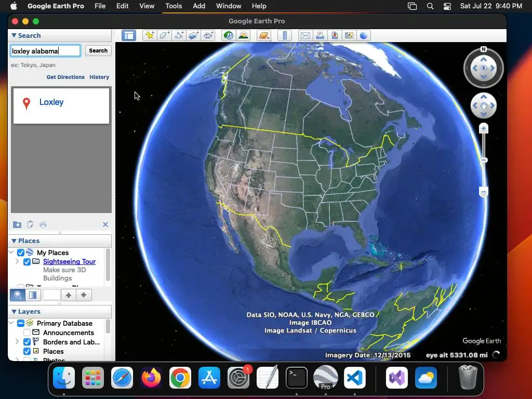The image size is (532, 399).
Task: Open the Sightseeing Tour link
Action: coord(69,262)
